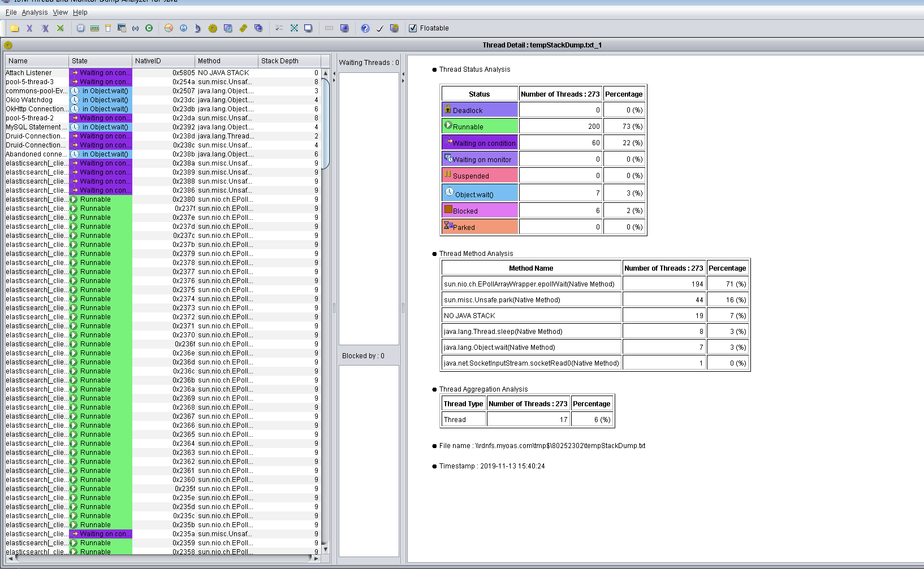The width and height of the screenshot is (924, 569).
Task: Sort threads by the Name column
Action: tap(36, 60)
